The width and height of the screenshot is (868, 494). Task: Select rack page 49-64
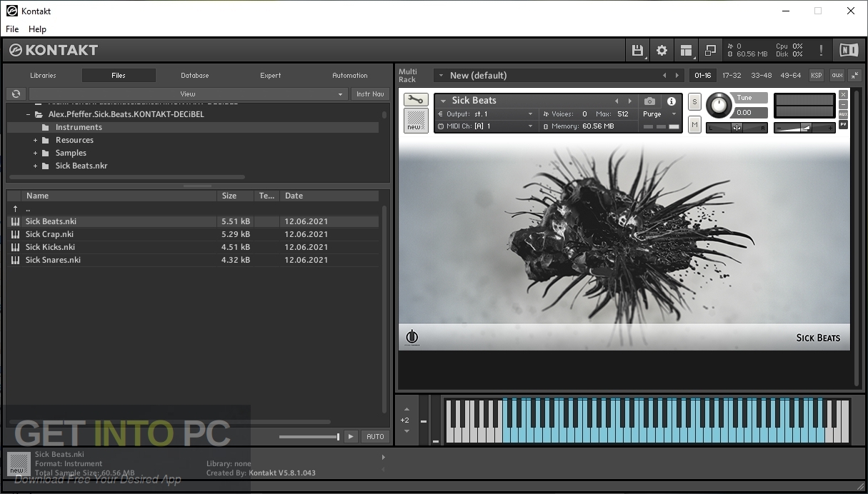[x=791, y=75]
